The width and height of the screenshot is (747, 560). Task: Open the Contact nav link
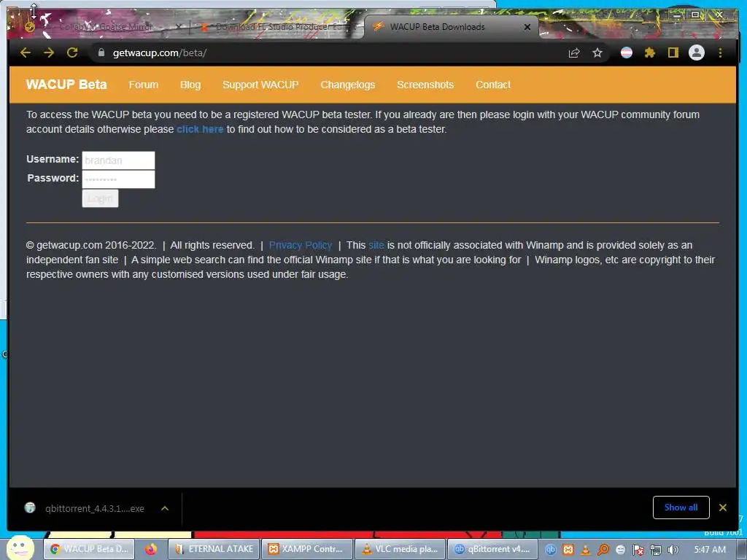coord(493,85)
